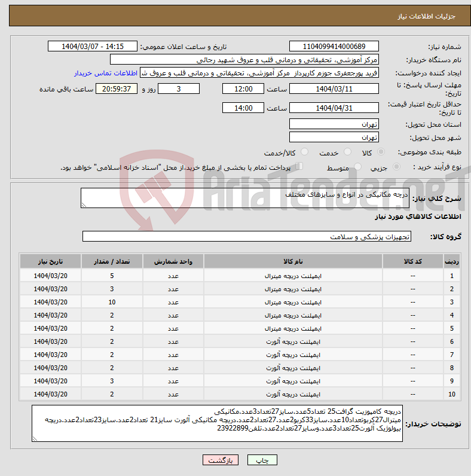Click the general need description text area
This screenshot has height=476, width=471.
(245, 198)
